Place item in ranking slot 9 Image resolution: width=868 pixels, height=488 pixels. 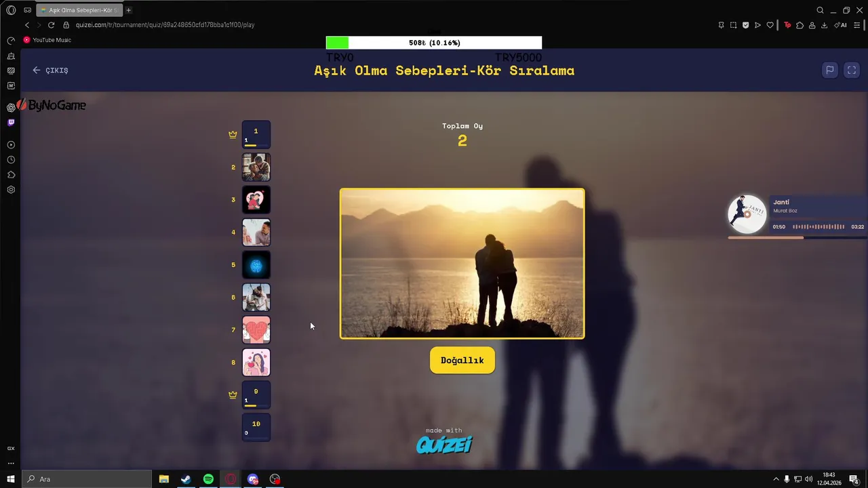(x=256, y=395)
